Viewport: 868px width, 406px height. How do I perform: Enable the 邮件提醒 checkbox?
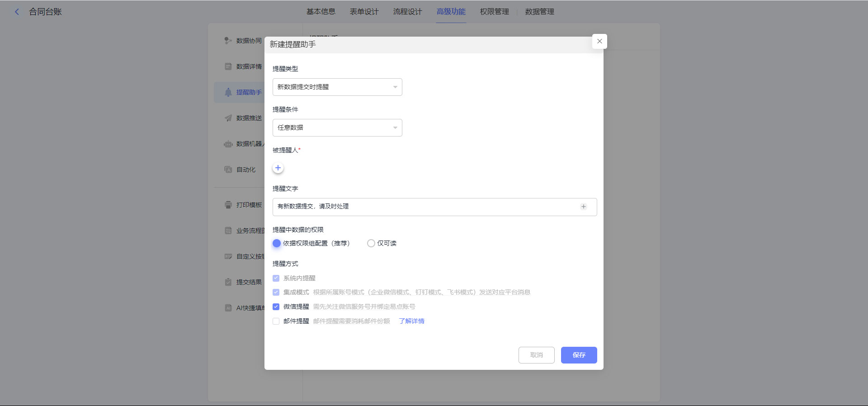(x=276, y=321)
